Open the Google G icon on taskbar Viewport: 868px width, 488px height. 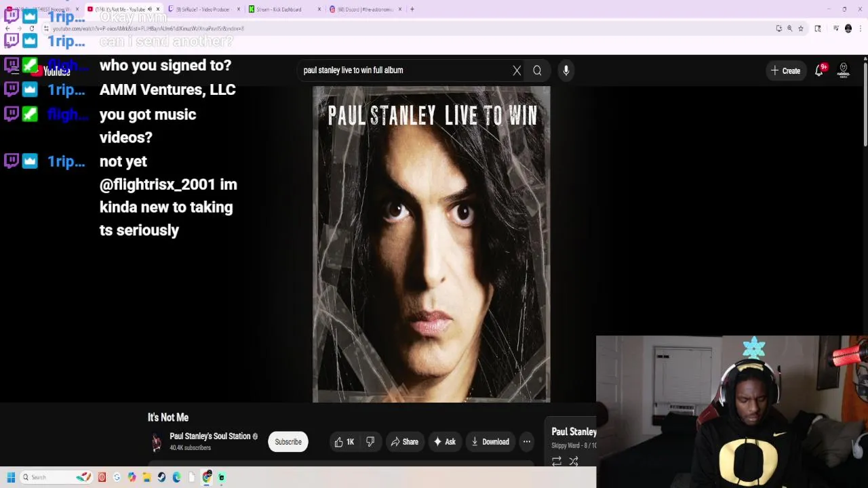117,477
